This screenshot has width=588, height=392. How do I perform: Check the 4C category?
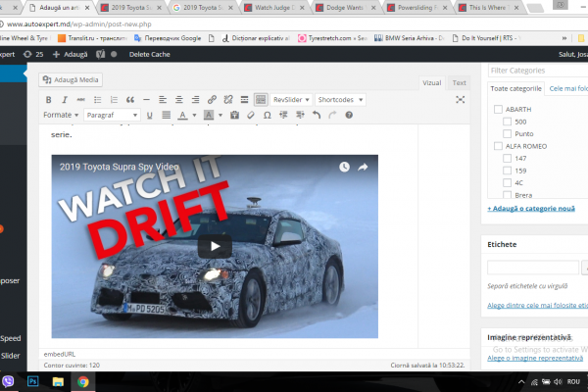507,182
